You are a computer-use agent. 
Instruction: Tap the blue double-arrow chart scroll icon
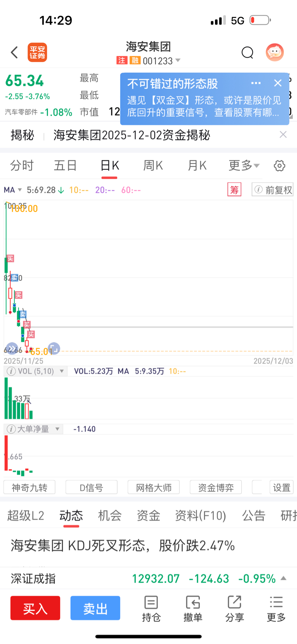point(12,348)
